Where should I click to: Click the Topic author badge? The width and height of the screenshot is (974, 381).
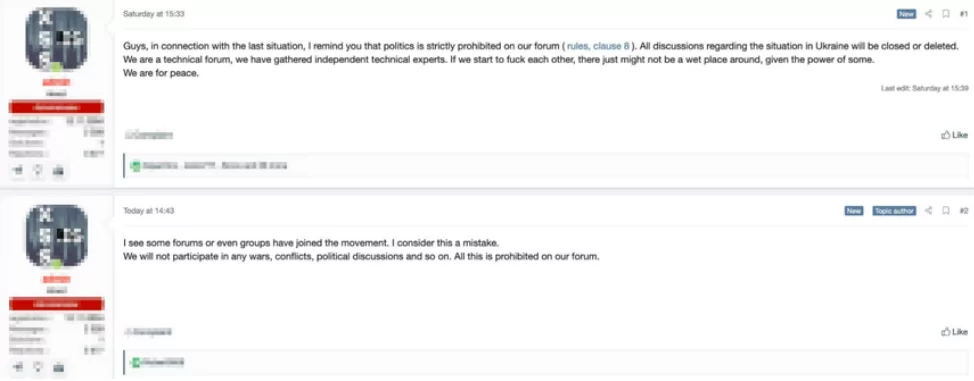pyautogui.click(x=894, y=211)
